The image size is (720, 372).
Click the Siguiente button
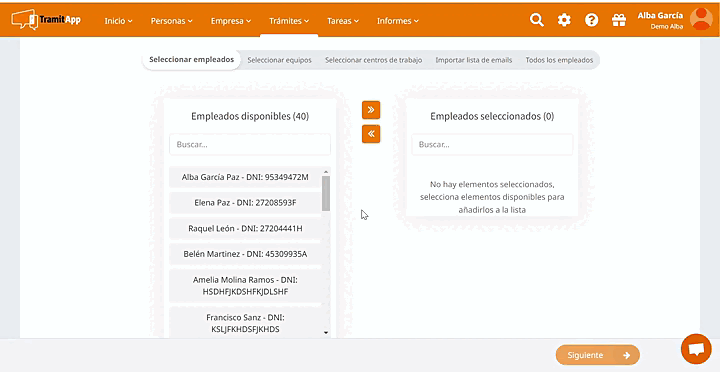[x=597, y=355]
